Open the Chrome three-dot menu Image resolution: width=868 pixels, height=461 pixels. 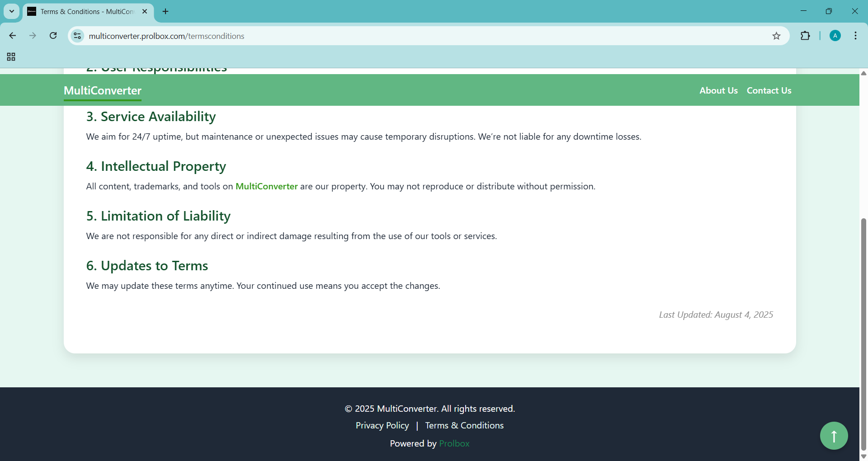[855, 36]
